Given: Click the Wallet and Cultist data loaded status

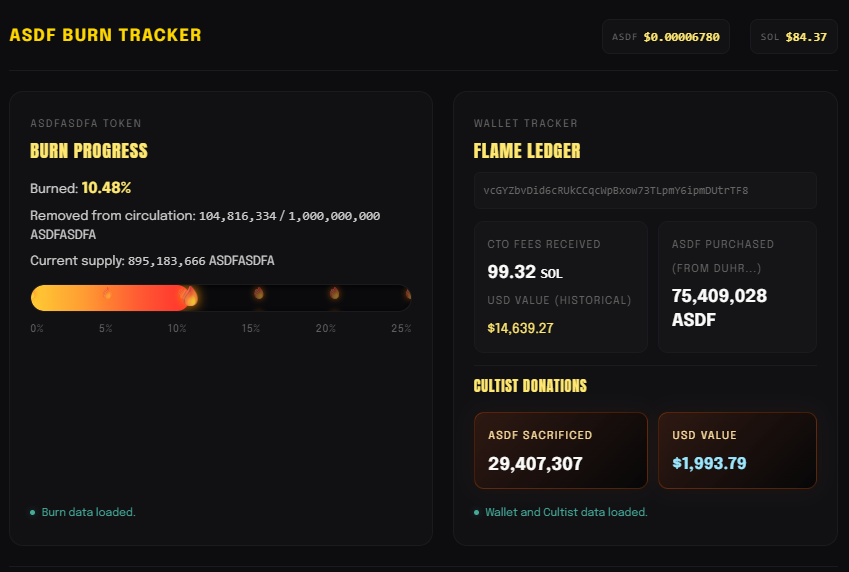Looking at the screenshot, I should click(566, 512).
